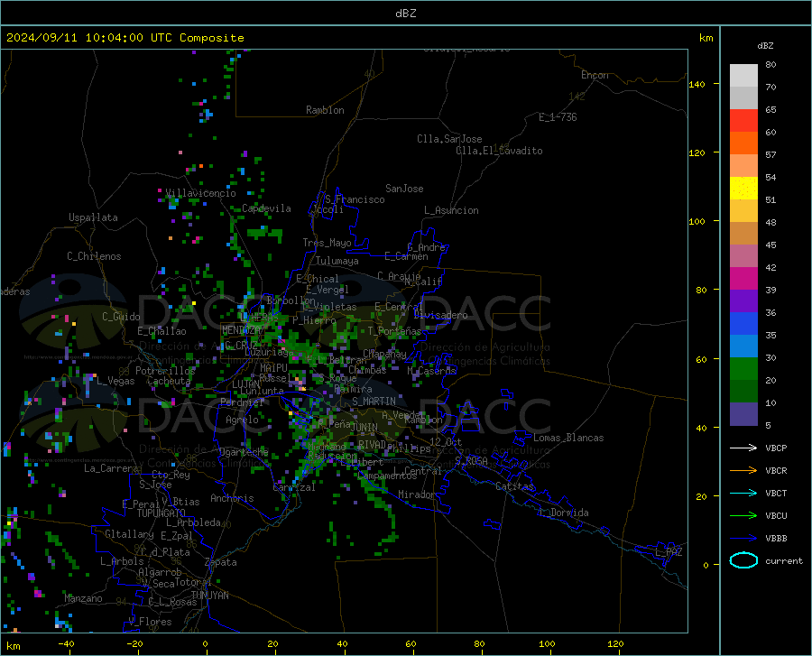Select the 'M_Caseros' place label
The image size is (812, 656).
click(431, 371)
